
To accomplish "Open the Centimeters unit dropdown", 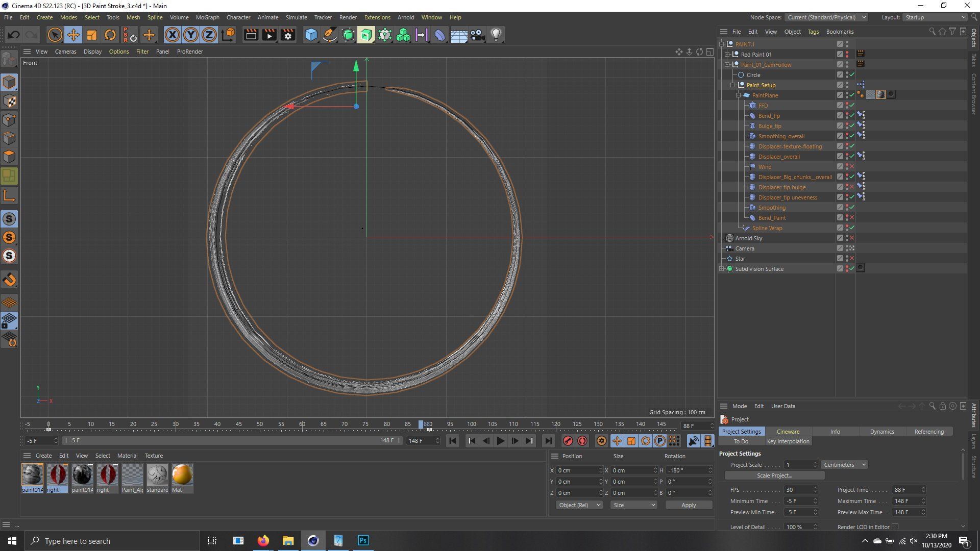I will [844, 465].
